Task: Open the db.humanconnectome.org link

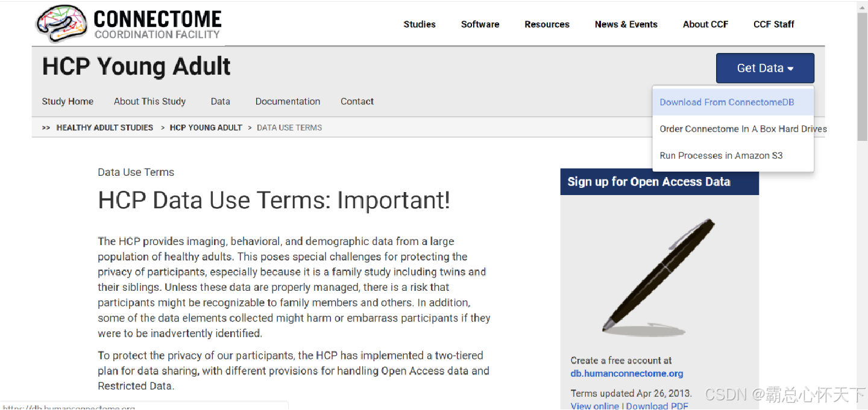Action: tap(627, 373)
